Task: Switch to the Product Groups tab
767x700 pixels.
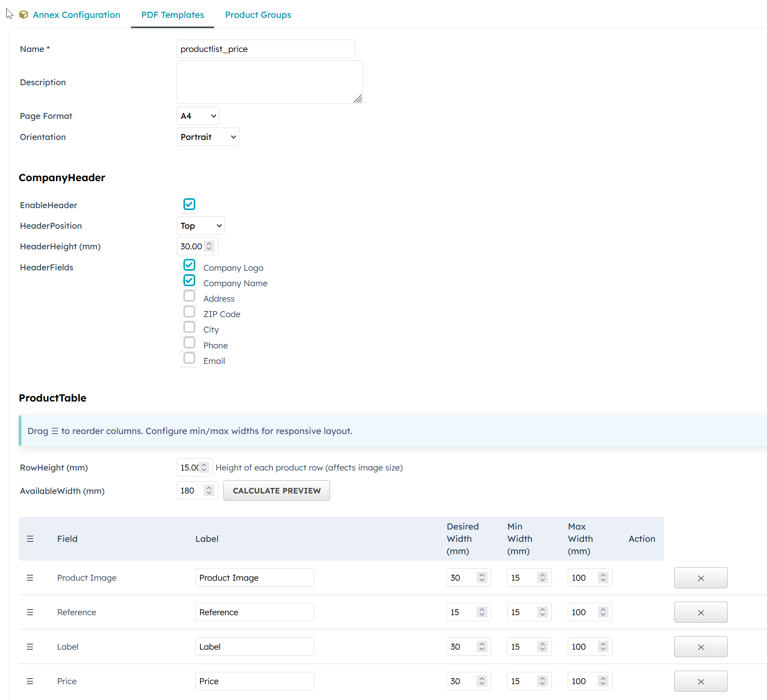Action: (258, 15)
